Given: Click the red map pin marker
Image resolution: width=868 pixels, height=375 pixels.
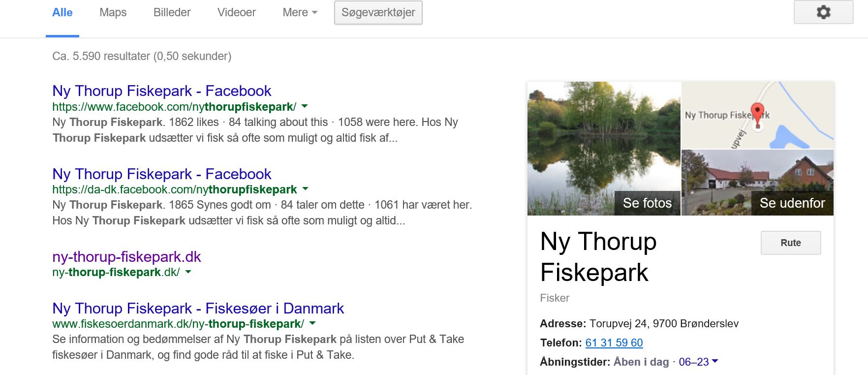Looking at the screenshot, I should coord(757,113).
